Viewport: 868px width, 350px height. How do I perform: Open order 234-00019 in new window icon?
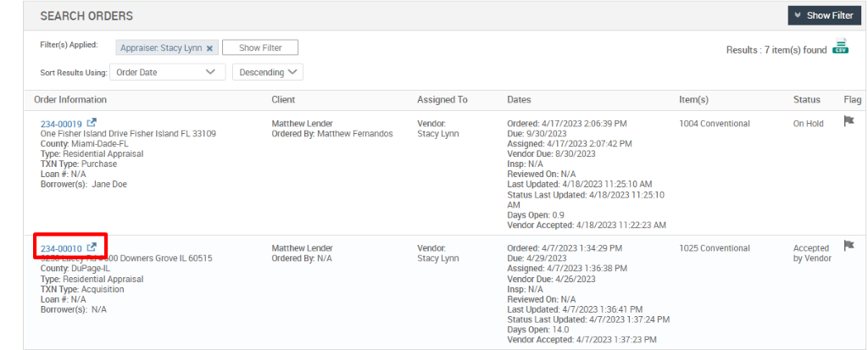[x=92, y=123]
